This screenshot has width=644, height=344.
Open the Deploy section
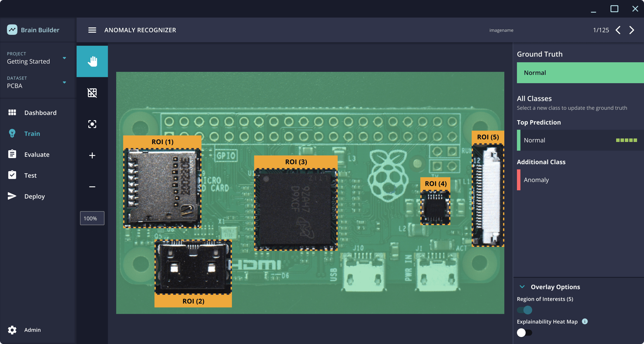click(x=34, y=196)
